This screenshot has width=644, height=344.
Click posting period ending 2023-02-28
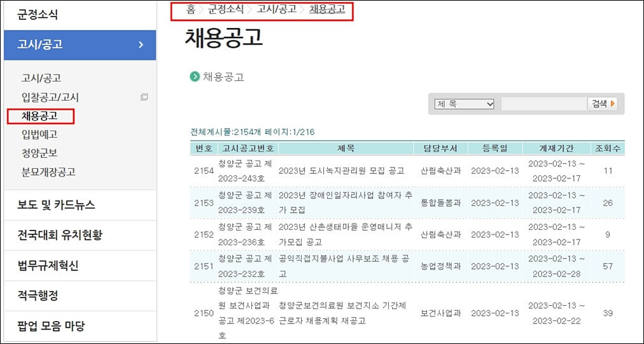557,266
